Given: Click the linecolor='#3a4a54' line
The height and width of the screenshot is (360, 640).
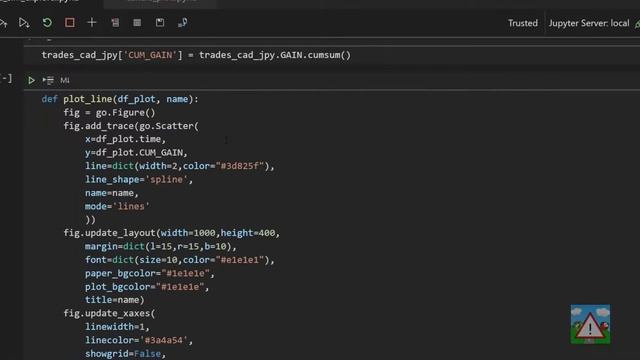Looking at the screenshot, I should (139, 340).
